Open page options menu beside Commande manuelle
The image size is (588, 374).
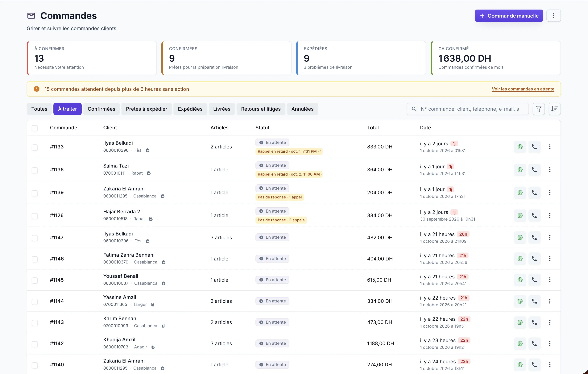point(553,16)
